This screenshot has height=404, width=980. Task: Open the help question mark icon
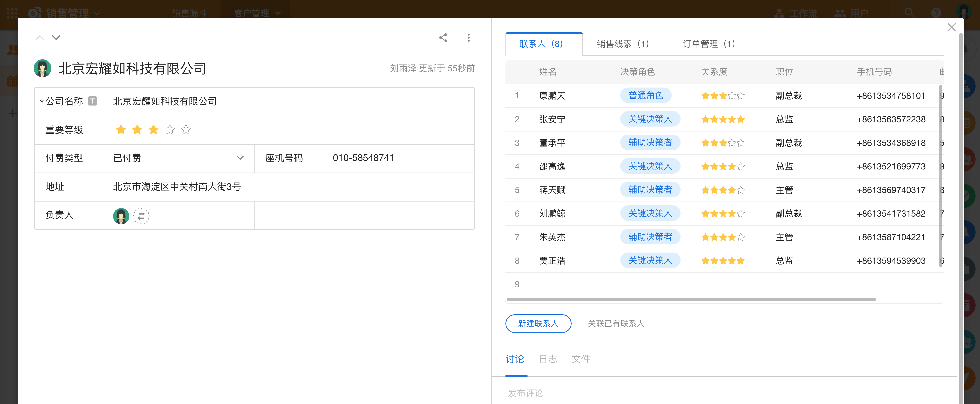tap(936, 13)
